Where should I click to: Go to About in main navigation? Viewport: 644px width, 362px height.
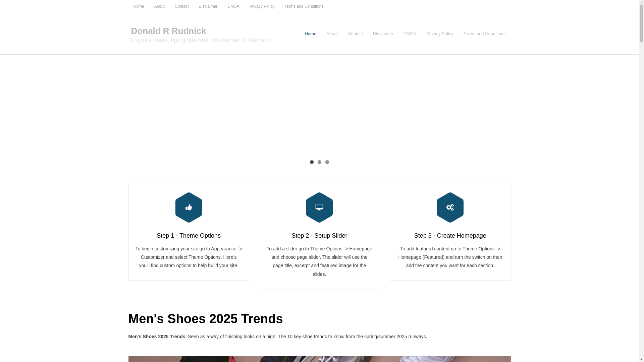pos(332,34)
